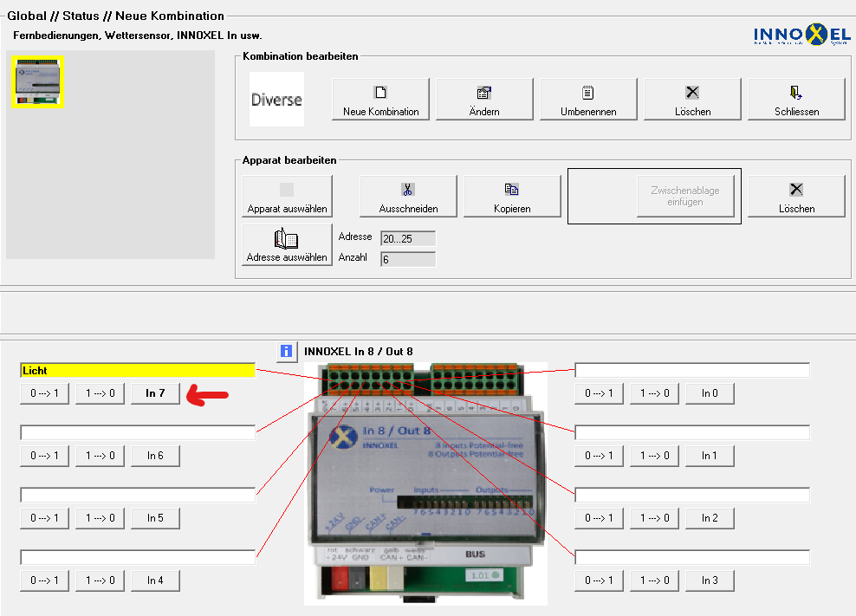Click 0 --> 1 button for In 2
This screenshot has height=616, width=856.
click(599, 518)
